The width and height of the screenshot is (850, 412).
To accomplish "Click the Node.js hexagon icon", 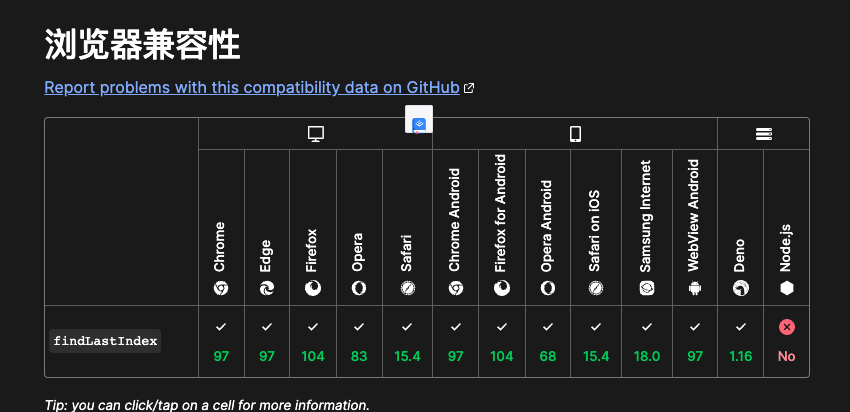I will click(x=787, y=288).
